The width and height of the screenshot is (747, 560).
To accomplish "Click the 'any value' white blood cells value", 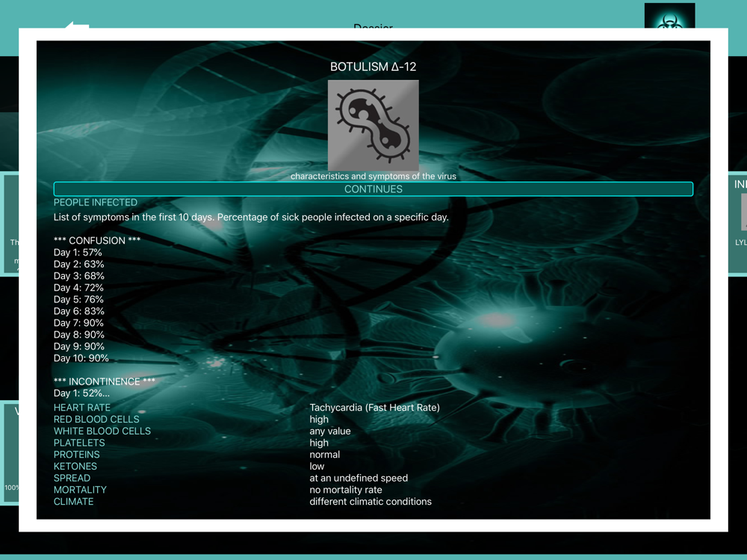I will pyautogui.click(x=330, y=431).
